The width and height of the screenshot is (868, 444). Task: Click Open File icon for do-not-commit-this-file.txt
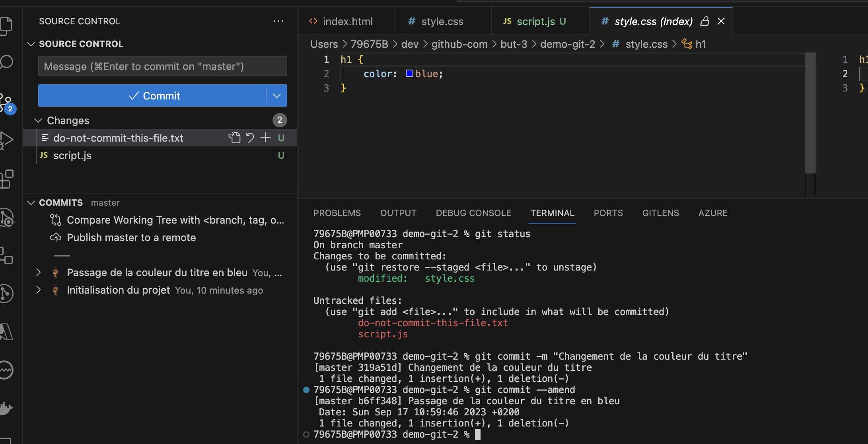pyautogui.click(x=234, y=138)
